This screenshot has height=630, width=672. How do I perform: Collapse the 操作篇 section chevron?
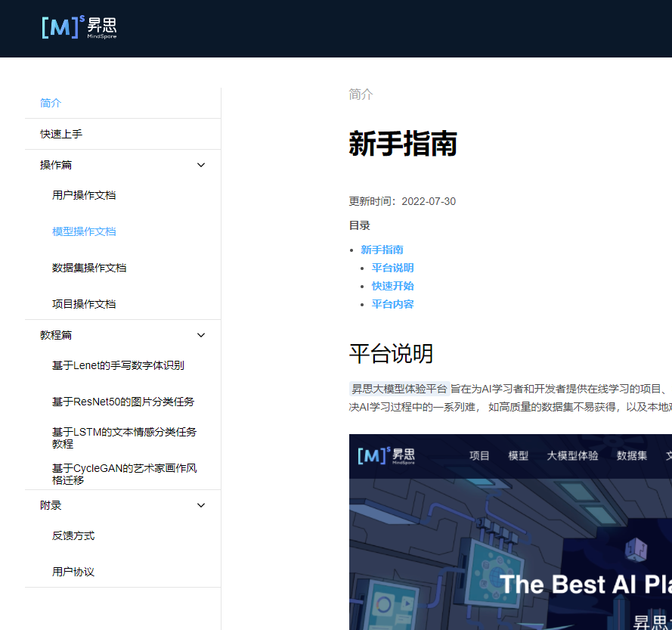[201, 165]
